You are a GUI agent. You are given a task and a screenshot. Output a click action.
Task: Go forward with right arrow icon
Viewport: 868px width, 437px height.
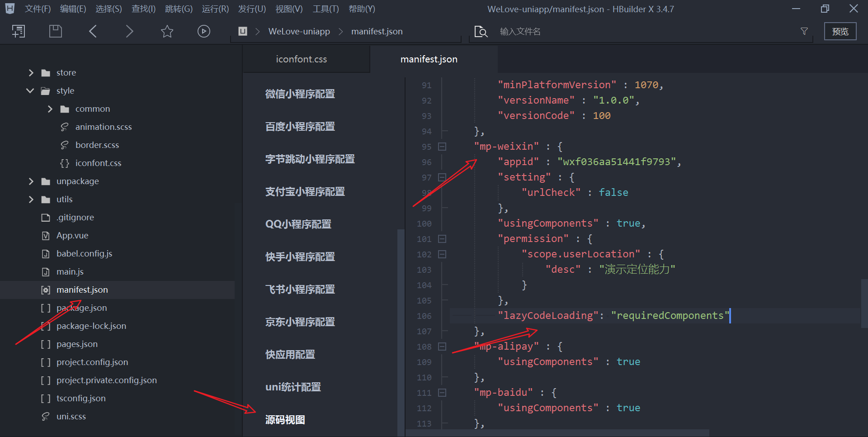(129, 31)
